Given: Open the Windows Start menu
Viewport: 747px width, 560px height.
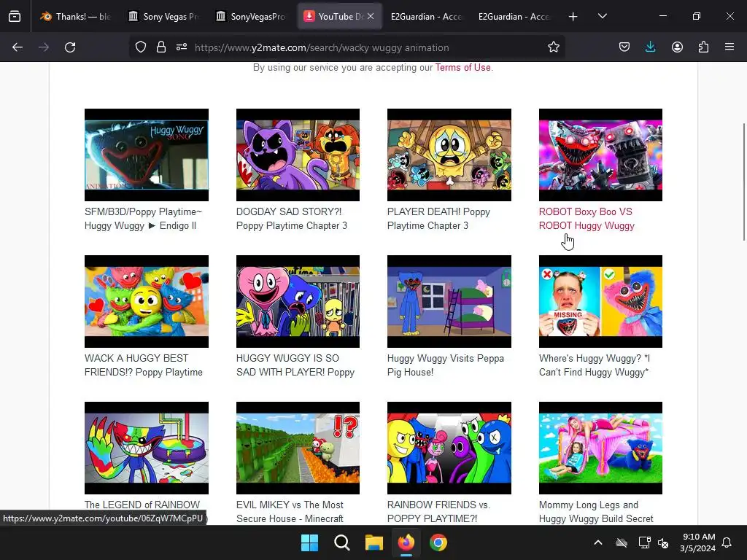Looking at the screenshot, I should (309, 542).
